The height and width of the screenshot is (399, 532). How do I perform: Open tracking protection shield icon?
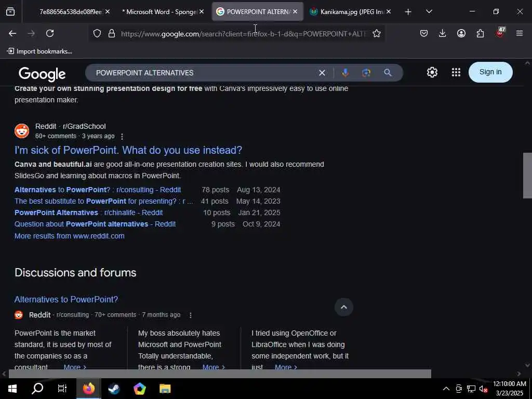(x=97, y=33)
